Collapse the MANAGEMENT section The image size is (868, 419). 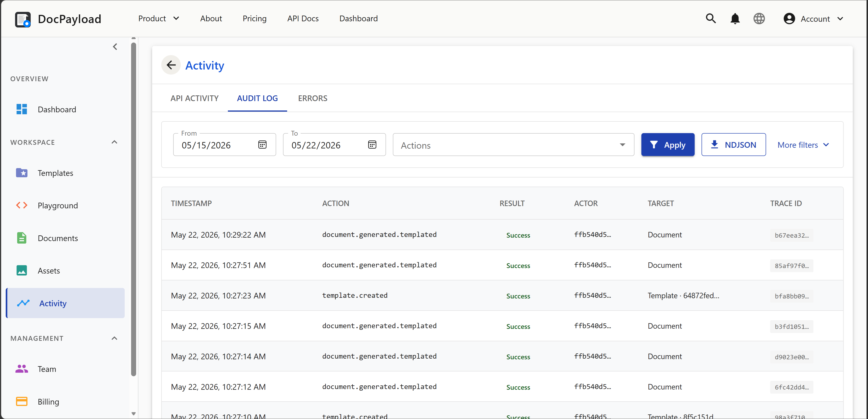pos(115,338)
